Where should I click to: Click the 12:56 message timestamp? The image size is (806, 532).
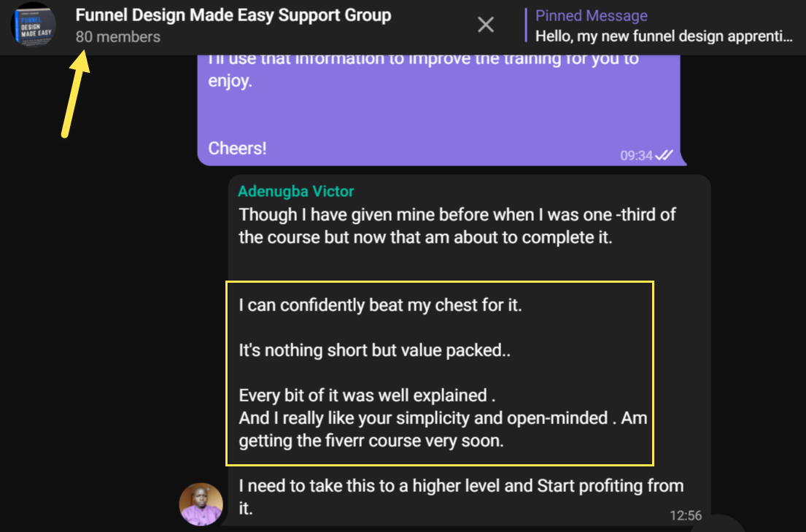(x=686, y=516)
